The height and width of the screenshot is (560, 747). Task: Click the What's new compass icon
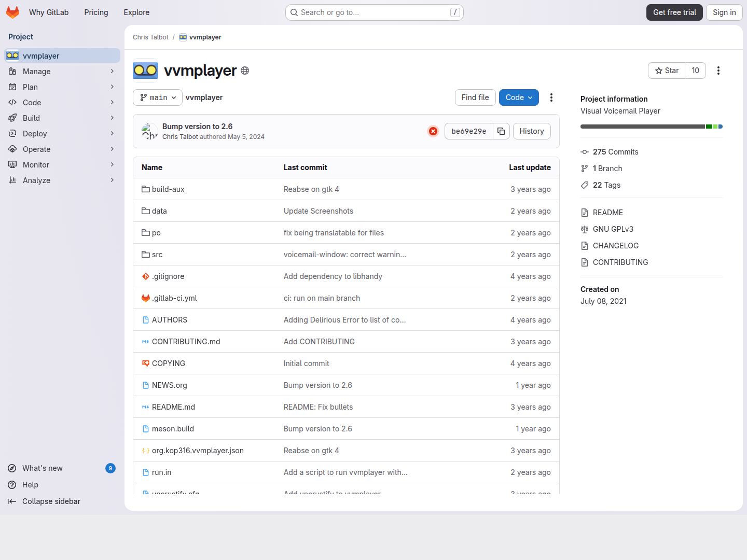coord(12,468)
